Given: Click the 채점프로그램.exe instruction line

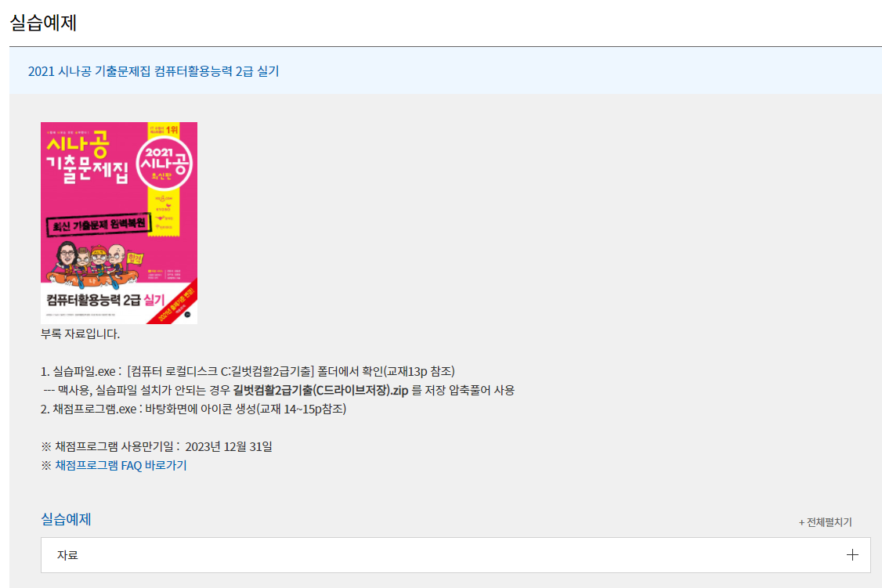Looking at the screenshot, I should 193,409.
